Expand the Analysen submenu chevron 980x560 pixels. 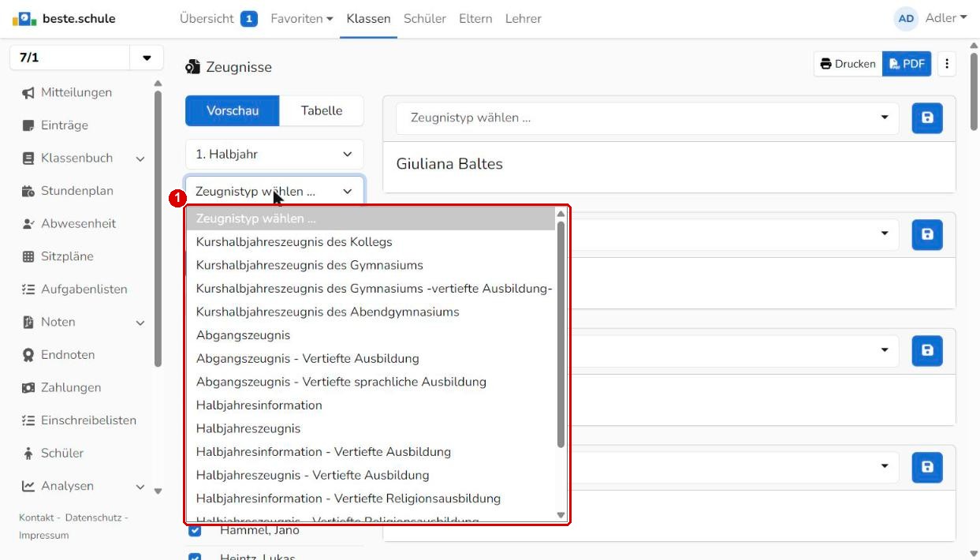pyautogui.click(x=140, y=487)
